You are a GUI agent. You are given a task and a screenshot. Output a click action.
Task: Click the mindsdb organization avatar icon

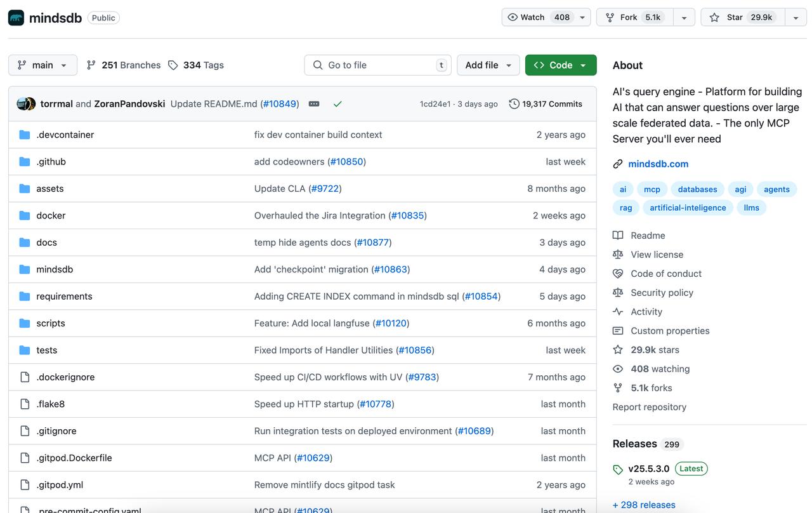[16, 18]
